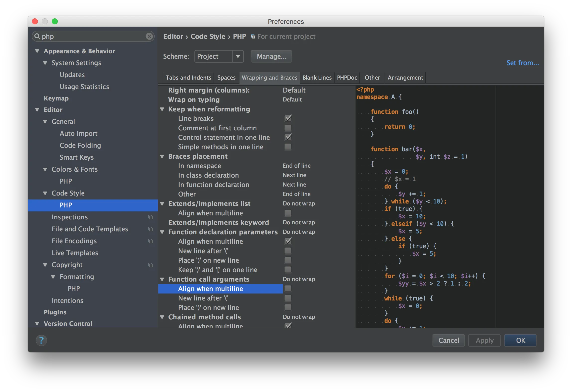
Task: Click project icon beside File and Code Templates
Action: (150, 229)
